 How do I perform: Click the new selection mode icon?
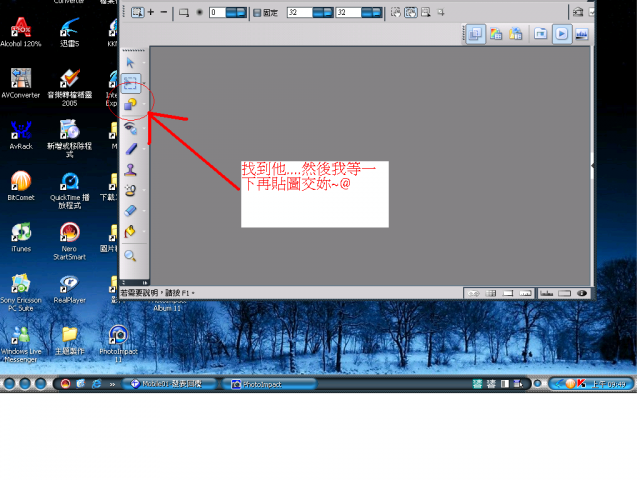click(137, 12)
